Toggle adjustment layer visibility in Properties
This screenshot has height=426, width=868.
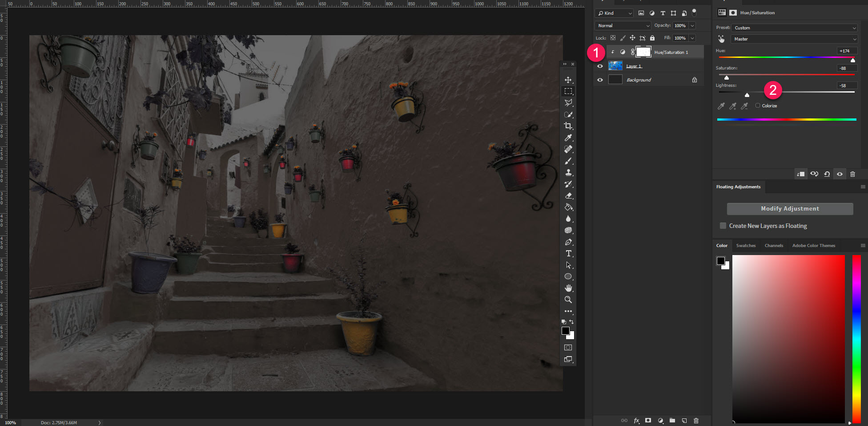(840, 174)
